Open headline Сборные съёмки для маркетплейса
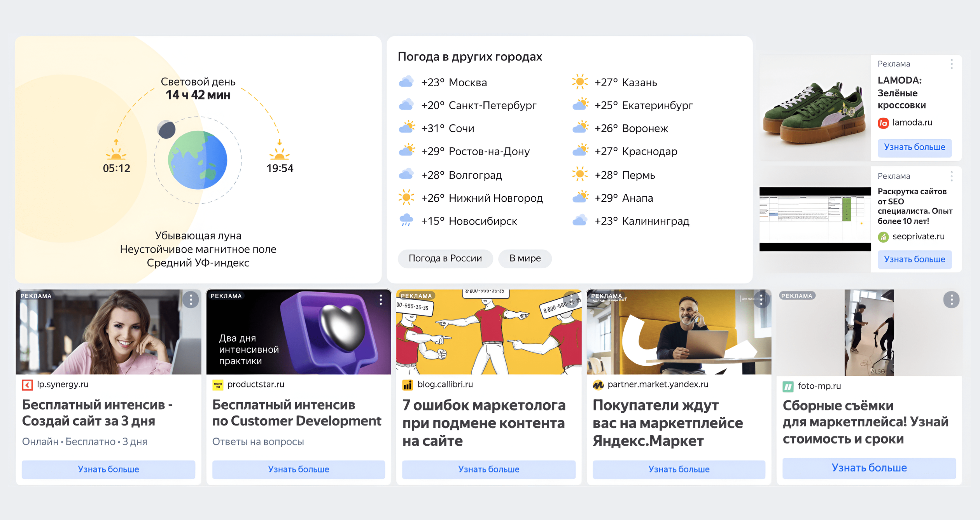The image size is (980, 520). (x=866, y=422)
